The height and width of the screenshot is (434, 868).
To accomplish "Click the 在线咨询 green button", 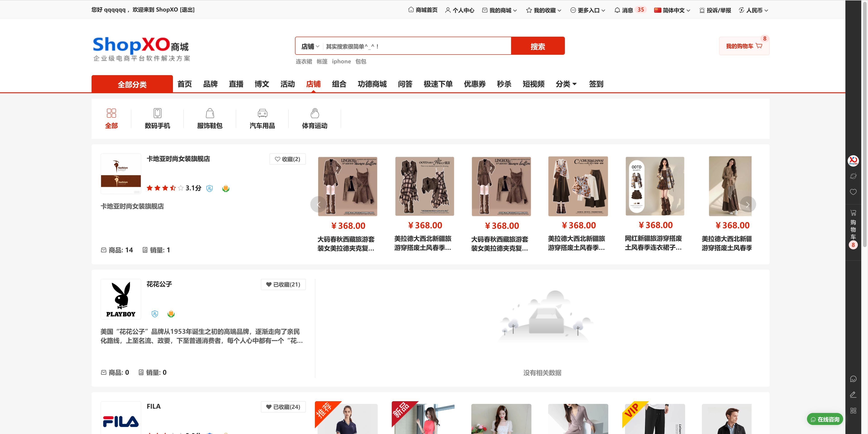I will point(825,419).
